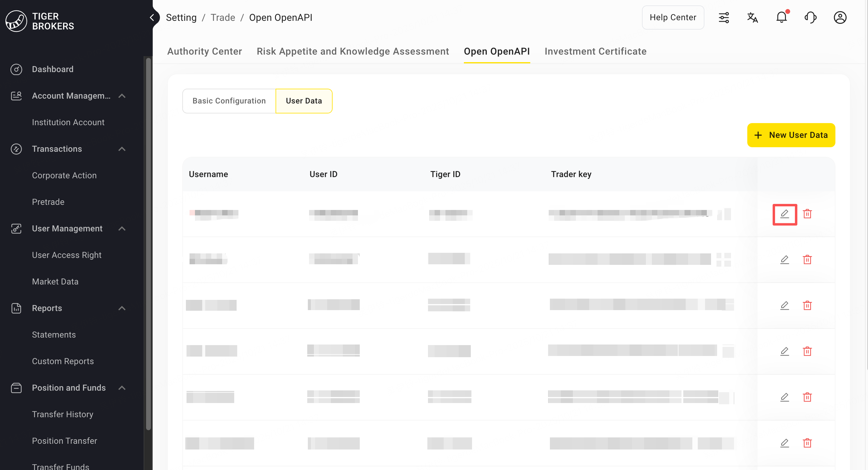
Task: Click the highlighted edit pencil in first row
Action: (x=784, y=214)
